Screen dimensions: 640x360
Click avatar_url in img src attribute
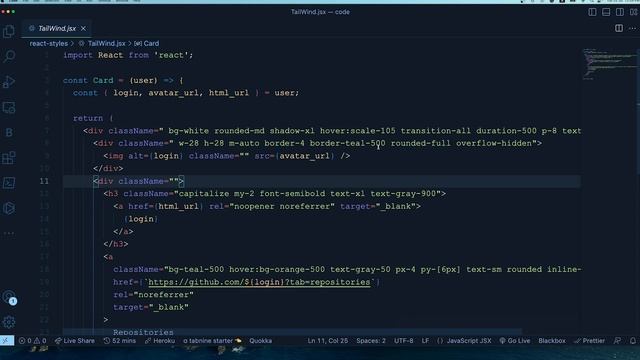(x=304, y=156)
